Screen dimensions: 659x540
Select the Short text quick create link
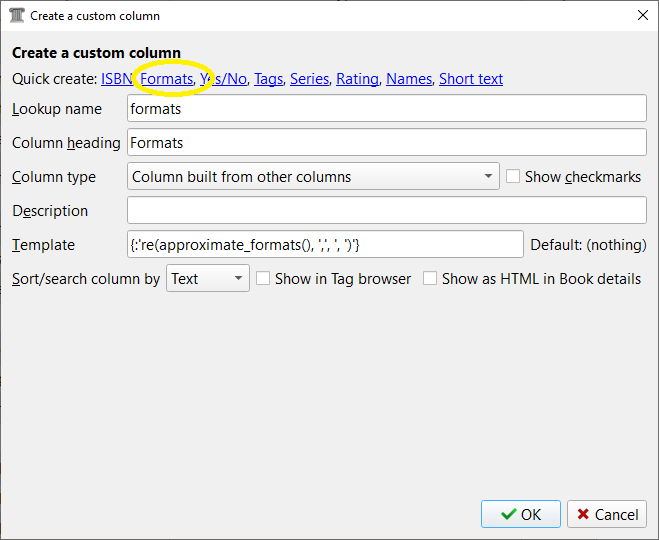(470, 79)
